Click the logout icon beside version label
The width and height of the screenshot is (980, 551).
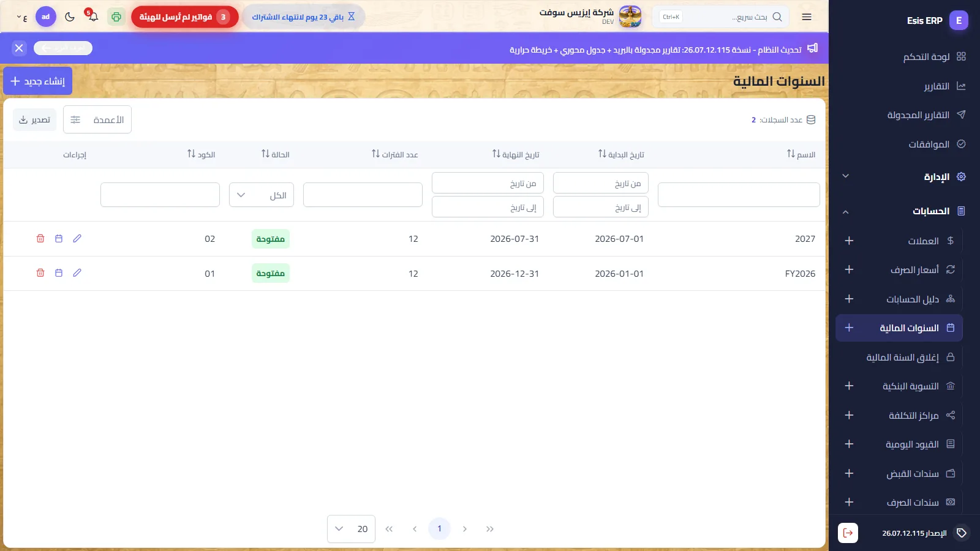pos(848,533)
